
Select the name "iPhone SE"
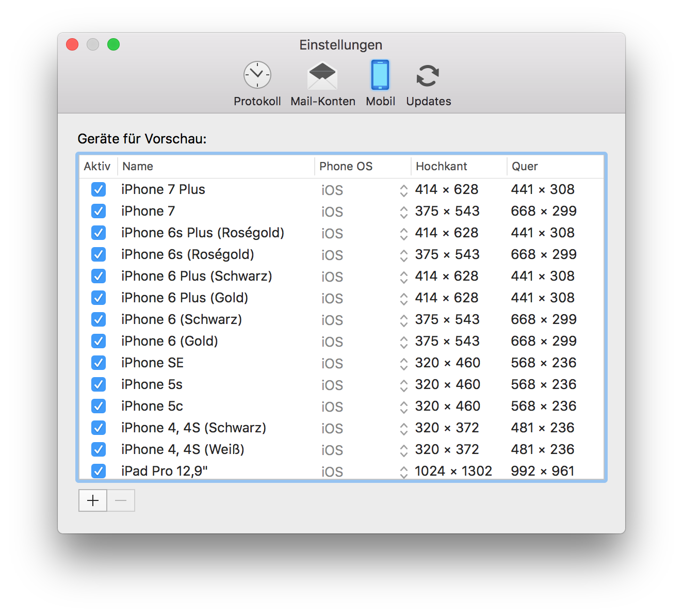[x=152, y=363]
